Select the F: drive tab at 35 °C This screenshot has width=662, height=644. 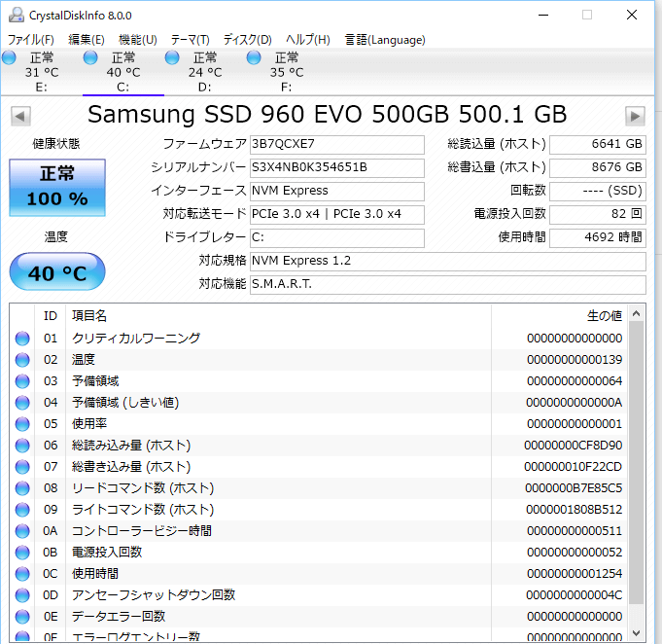[x=287, y=72]
